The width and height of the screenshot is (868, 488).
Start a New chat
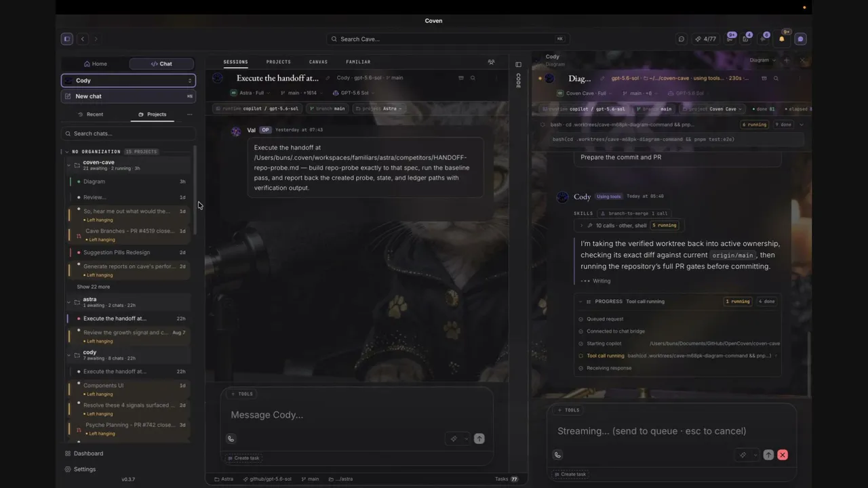(x=128, y=96)
